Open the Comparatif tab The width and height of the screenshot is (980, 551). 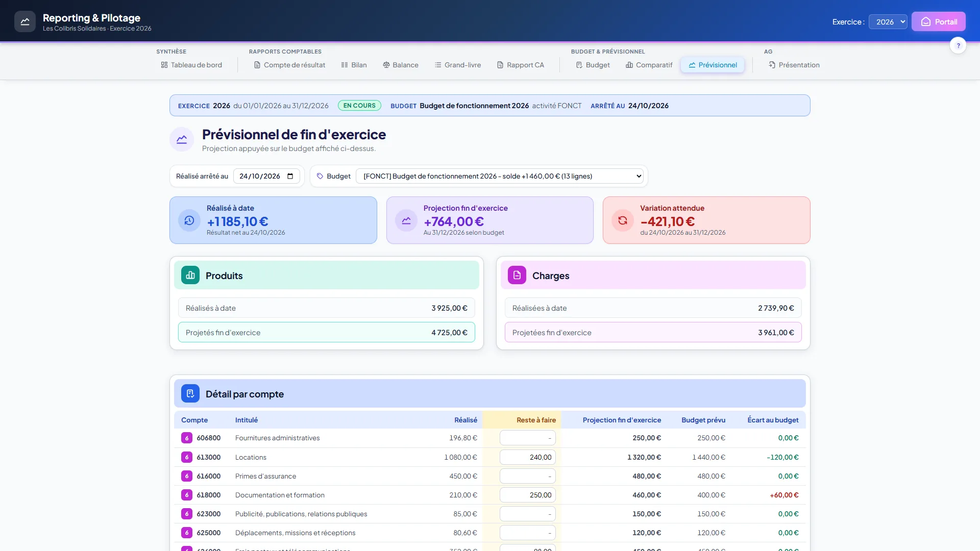click(649, 65)
